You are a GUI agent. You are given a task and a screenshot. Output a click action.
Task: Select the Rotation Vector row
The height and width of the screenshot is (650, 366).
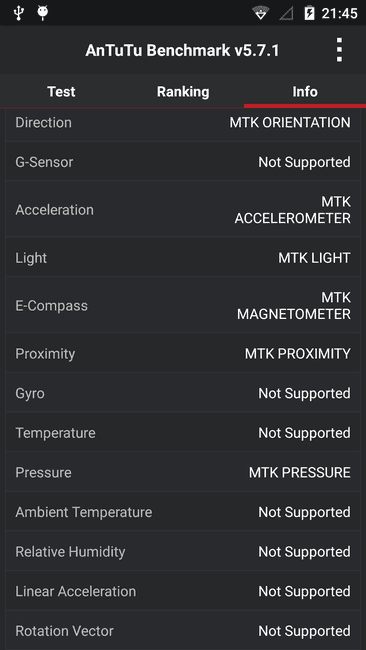click(183, 631)
